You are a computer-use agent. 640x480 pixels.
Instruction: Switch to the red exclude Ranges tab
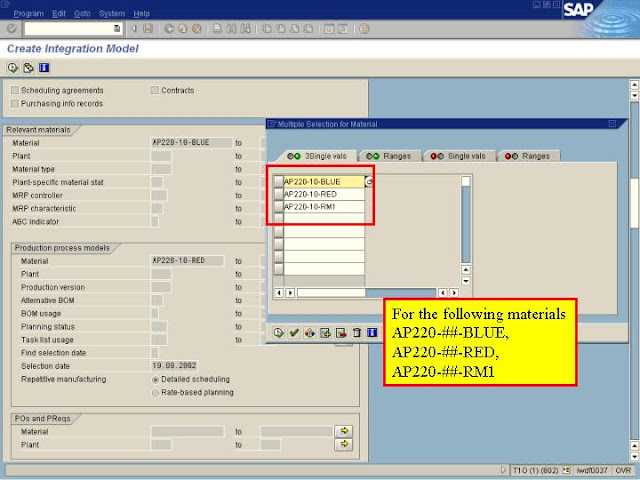(527, 156)
